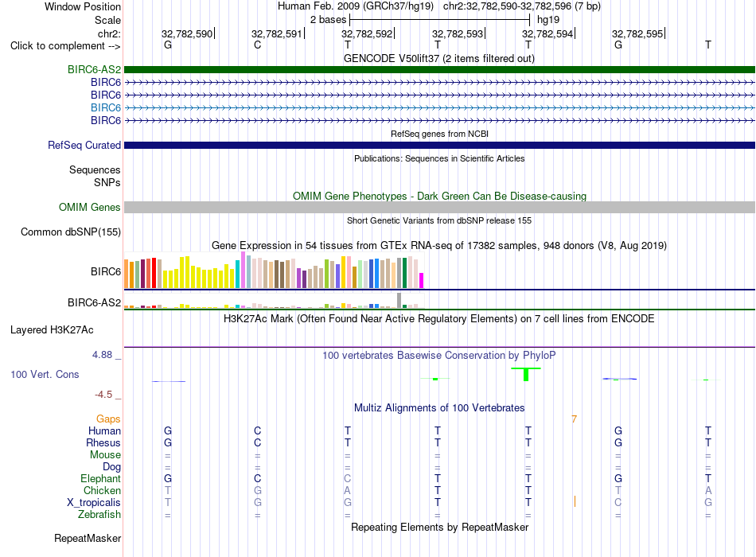Click the BIRC6-AS2 GTEx expression bar chart
Image resolution: width=756 pixels, height=557 pixels.
pos(274,301)
